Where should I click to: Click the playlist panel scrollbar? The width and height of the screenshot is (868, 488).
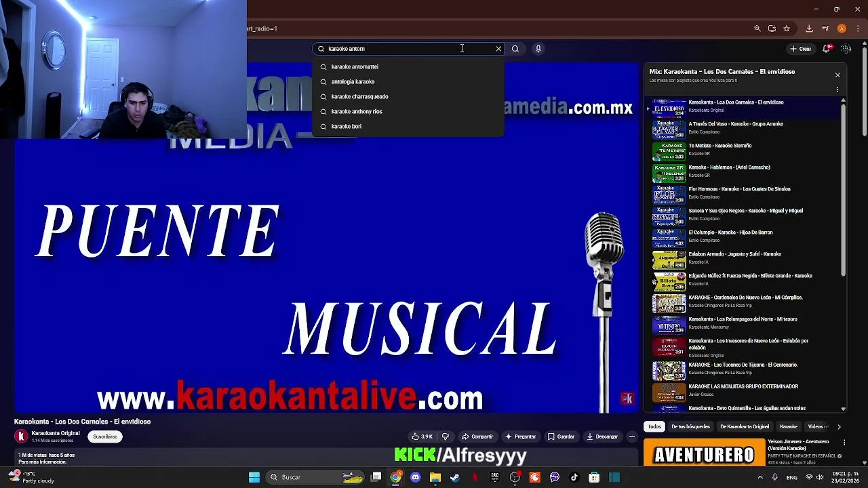pos(843,190)
